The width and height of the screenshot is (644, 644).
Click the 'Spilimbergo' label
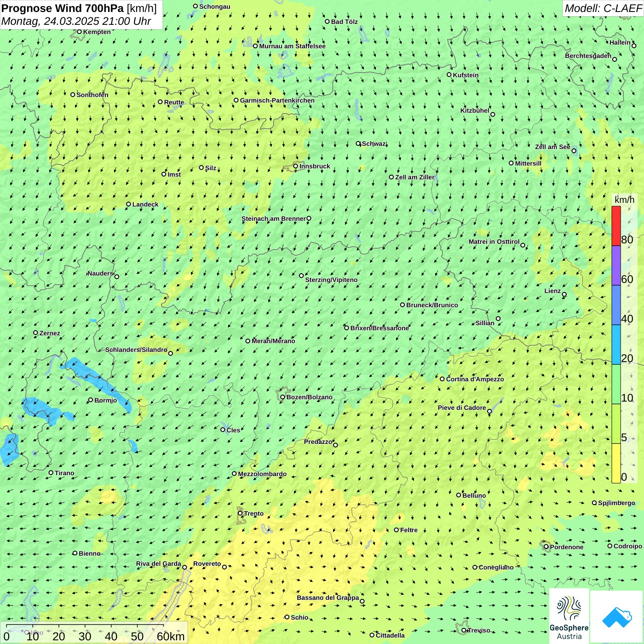click(x=616, y=503)
